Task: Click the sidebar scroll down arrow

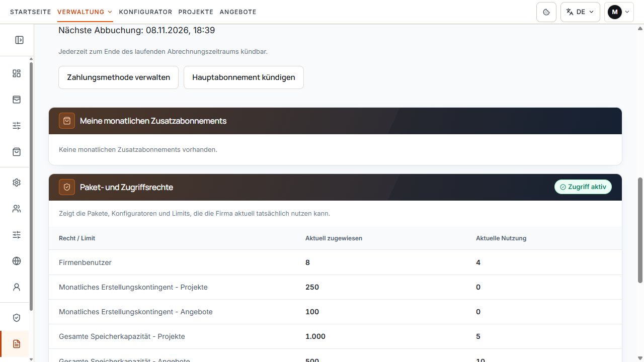Action: coord(31,359)
